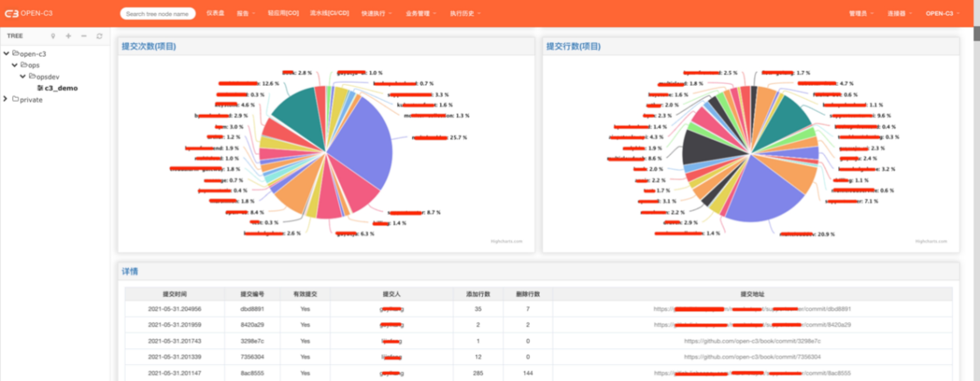Select the c3_demo node icon

(x=40, y=88)
